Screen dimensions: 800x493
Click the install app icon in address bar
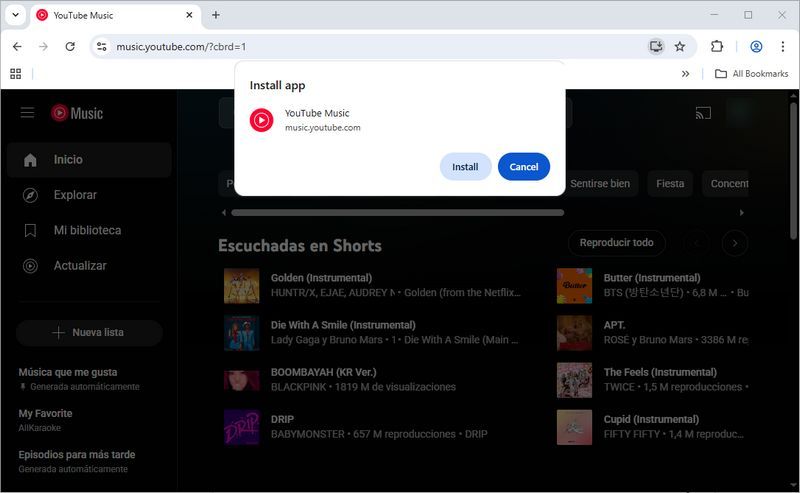[x=656, y=46]
